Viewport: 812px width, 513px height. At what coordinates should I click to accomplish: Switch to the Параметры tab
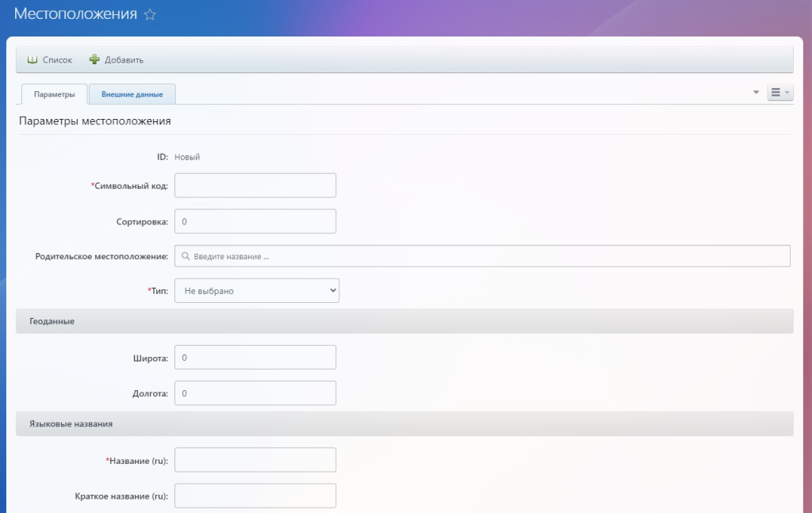[54, 94]
